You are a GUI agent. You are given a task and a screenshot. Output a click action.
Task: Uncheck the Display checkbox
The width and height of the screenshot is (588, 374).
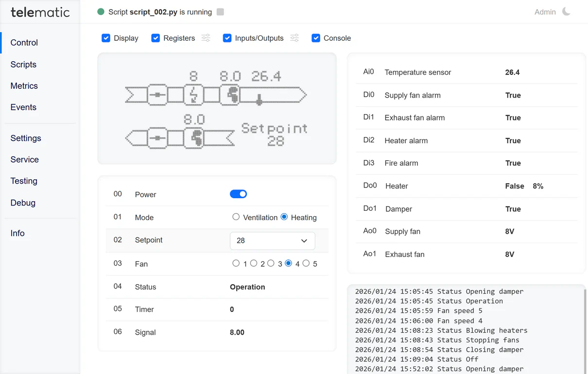tap(106, 38)
